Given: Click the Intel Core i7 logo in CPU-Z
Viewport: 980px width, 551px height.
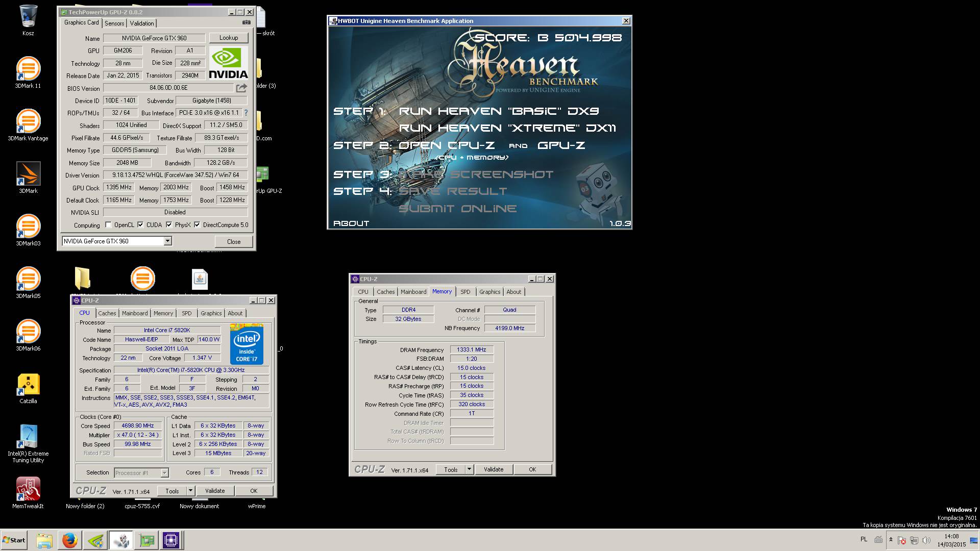Looking at the screenshot, I should point(247,344).
